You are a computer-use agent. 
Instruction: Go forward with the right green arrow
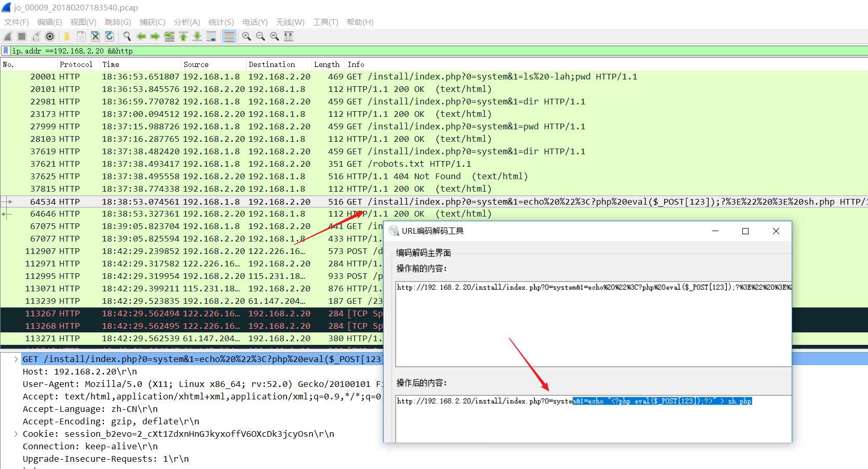[x=155, y=36]
